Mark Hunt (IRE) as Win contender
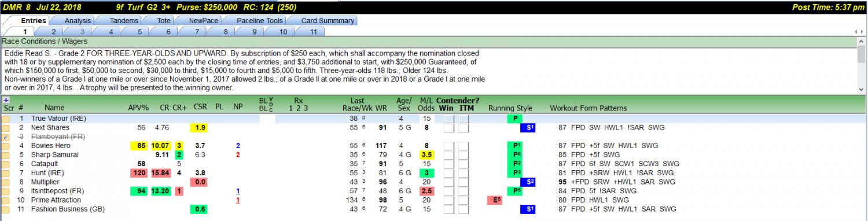This screenshot has width=868, height=221. 448,172
